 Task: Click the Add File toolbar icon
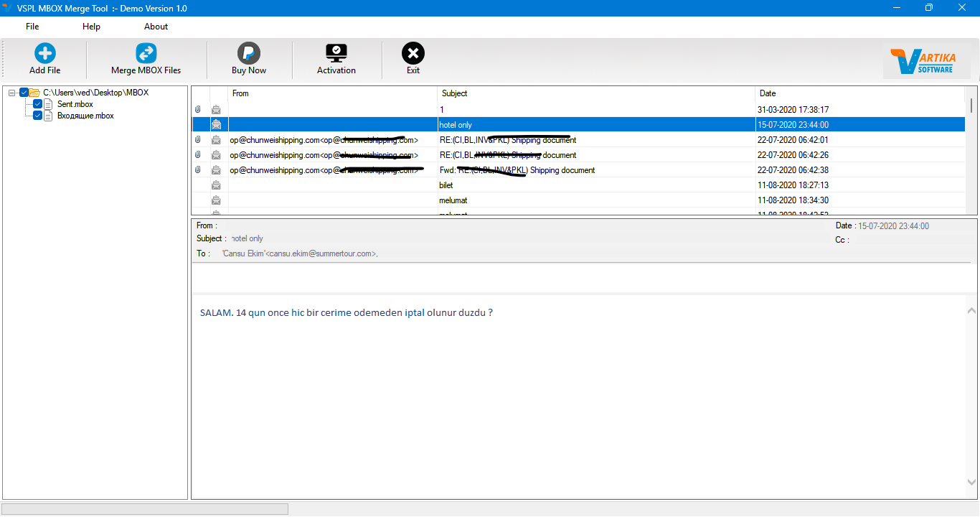click(x=45, y=53)
